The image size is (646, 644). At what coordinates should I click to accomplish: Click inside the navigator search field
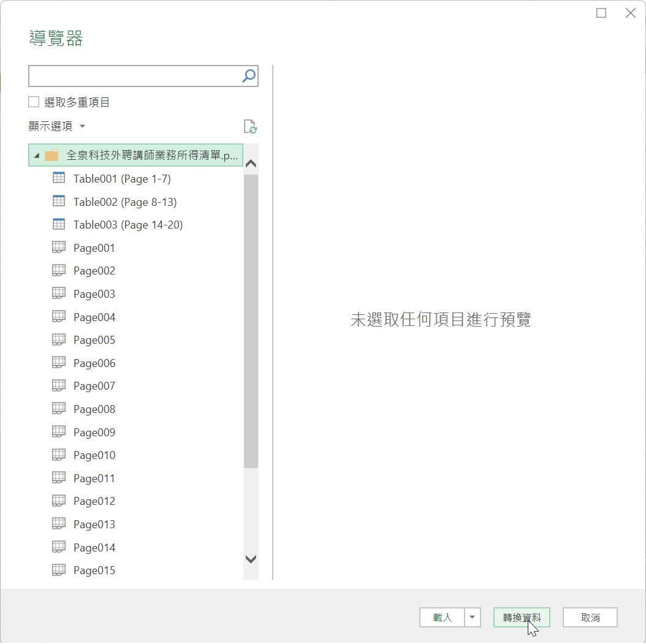[x=135, y=76]
